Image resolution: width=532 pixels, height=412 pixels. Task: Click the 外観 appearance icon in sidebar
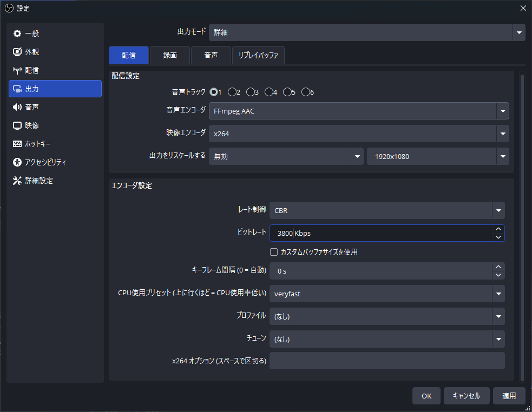point(17,52)
